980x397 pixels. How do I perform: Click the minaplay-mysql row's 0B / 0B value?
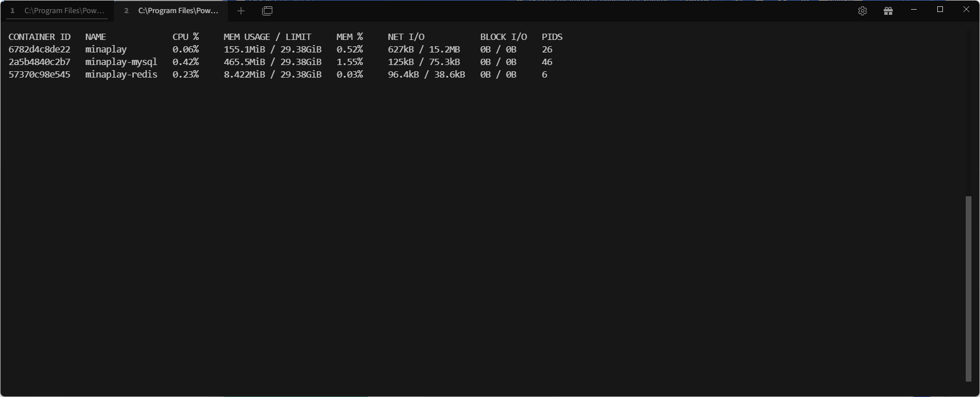[x=498, y=62]
